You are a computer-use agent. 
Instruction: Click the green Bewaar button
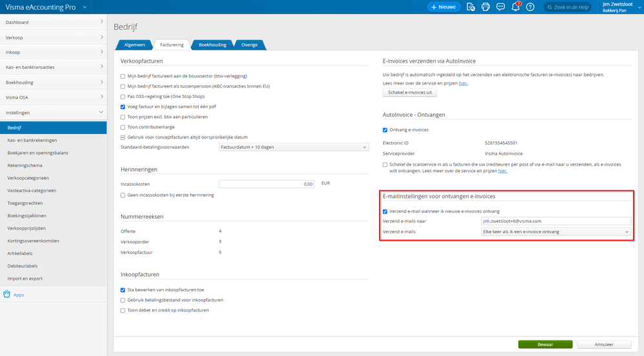click(x=545, y=344)
